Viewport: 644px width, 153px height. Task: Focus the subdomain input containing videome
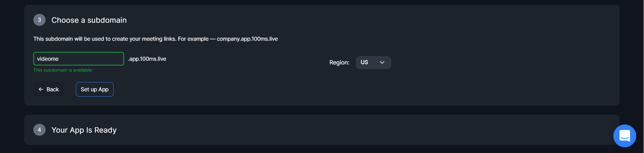click(x=78, y=59)
